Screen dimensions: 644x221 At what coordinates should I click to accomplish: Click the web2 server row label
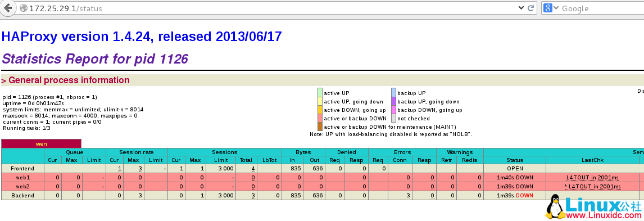pos(22,187)
